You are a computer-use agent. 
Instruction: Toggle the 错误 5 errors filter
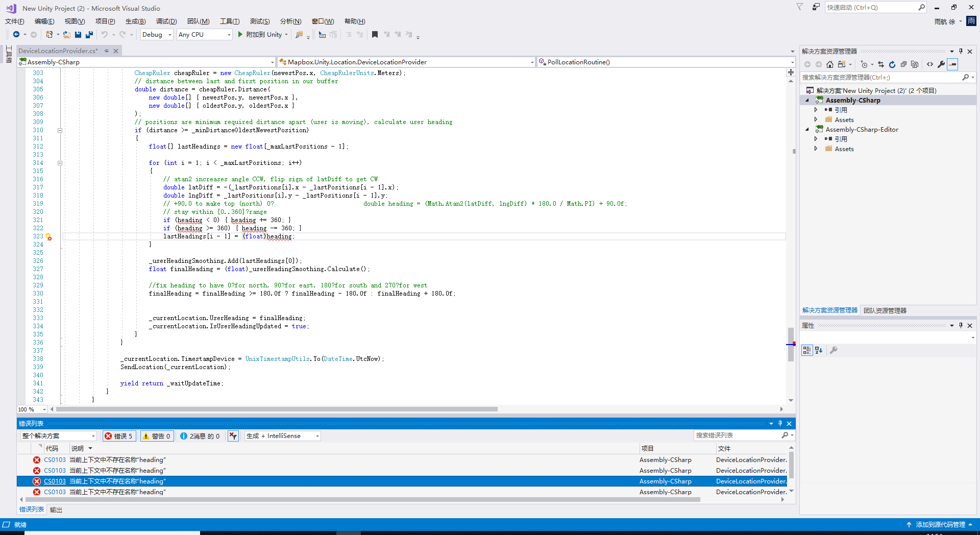point(119,436)
